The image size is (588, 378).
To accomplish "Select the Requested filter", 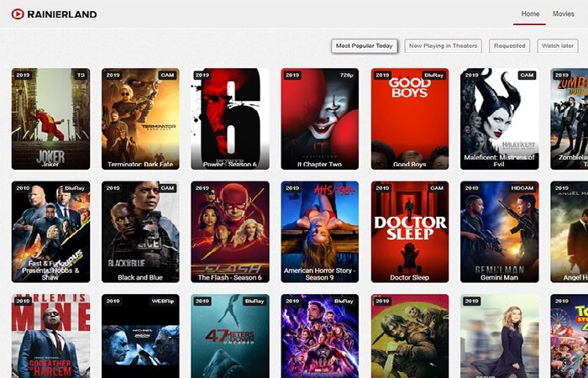I will pyautogui.click(x=509, y=45).
